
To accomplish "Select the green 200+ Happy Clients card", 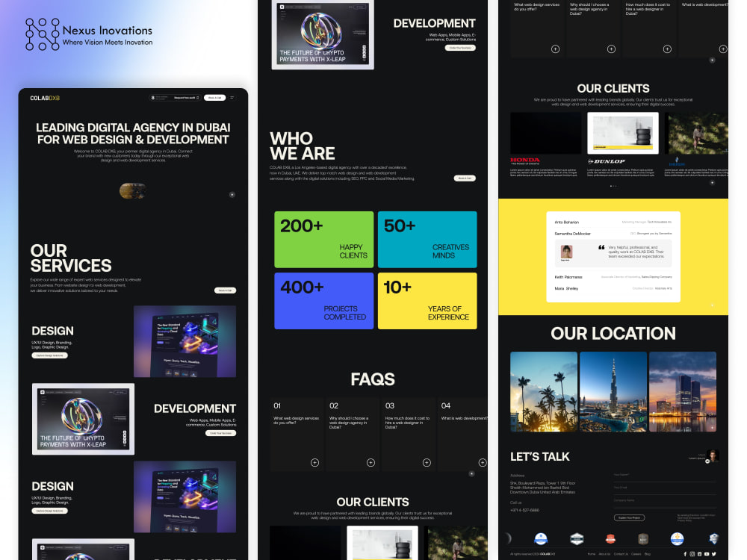I will point(324,240).
